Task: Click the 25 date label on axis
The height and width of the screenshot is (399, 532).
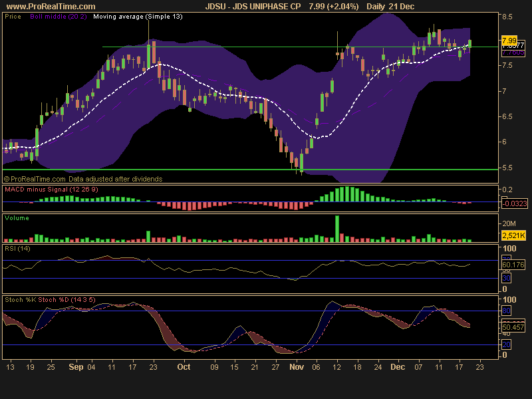Action: [x=51, y=367]
